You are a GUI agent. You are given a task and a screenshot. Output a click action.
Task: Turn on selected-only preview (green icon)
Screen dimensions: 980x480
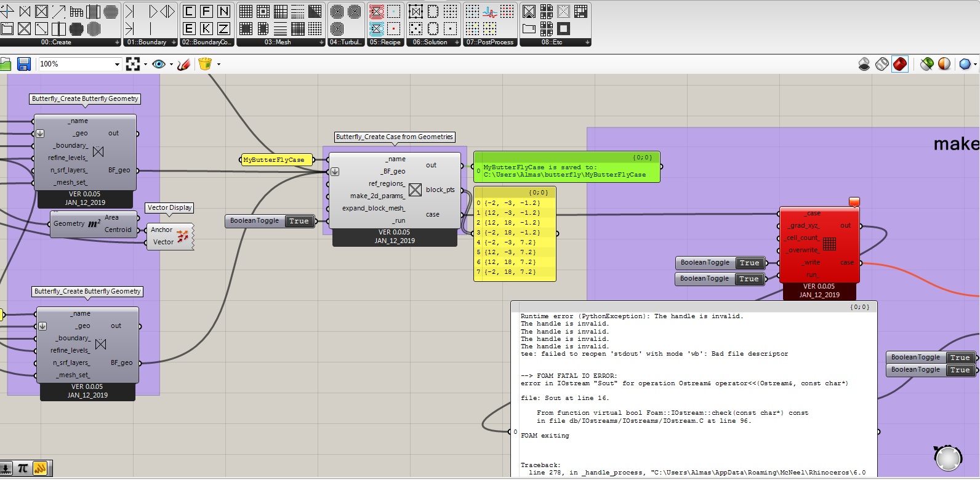pos(926,64)
